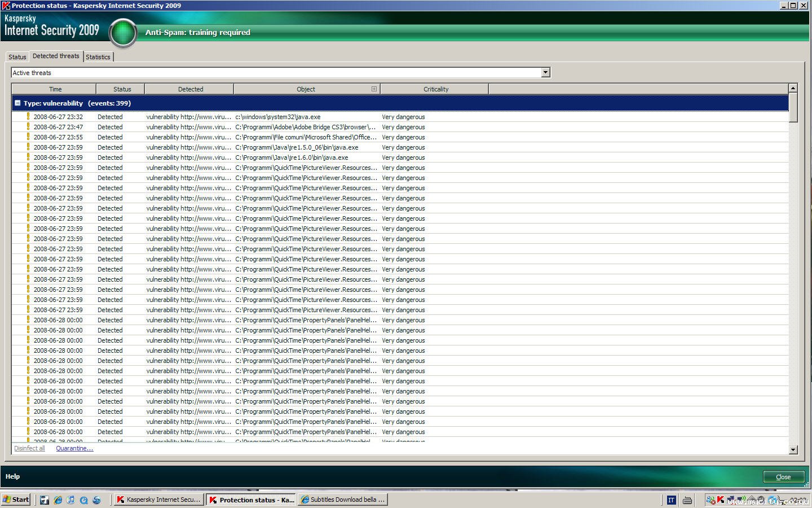Click warning icon on the Adobe Bridge CS3 row
Viewport: 812px width, 508px height.
[28, 127]
